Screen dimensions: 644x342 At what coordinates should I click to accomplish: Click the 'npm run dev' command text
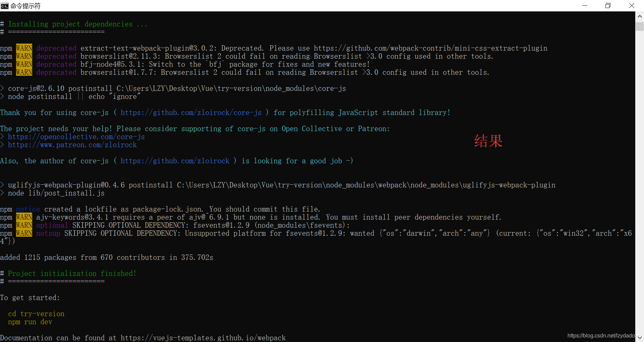point(30,322)
